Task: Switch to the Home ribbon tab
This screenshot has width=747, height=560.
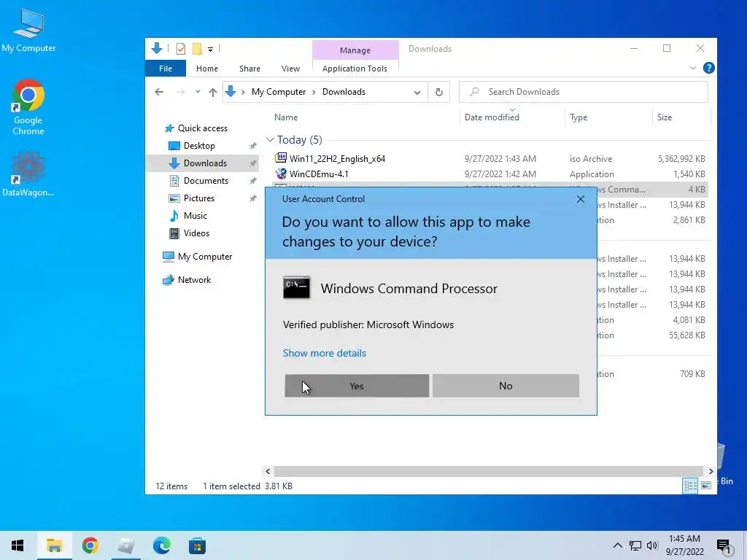Action: [206, 69]
